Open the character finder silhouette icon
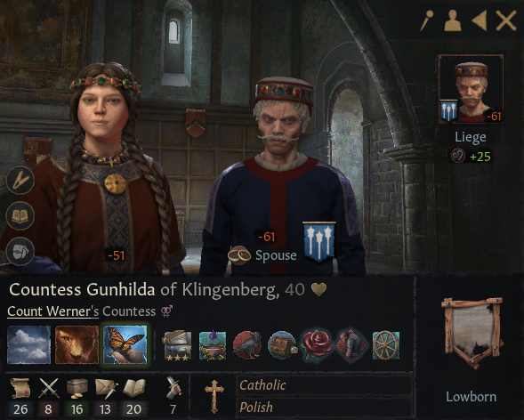 coord(453,20)
